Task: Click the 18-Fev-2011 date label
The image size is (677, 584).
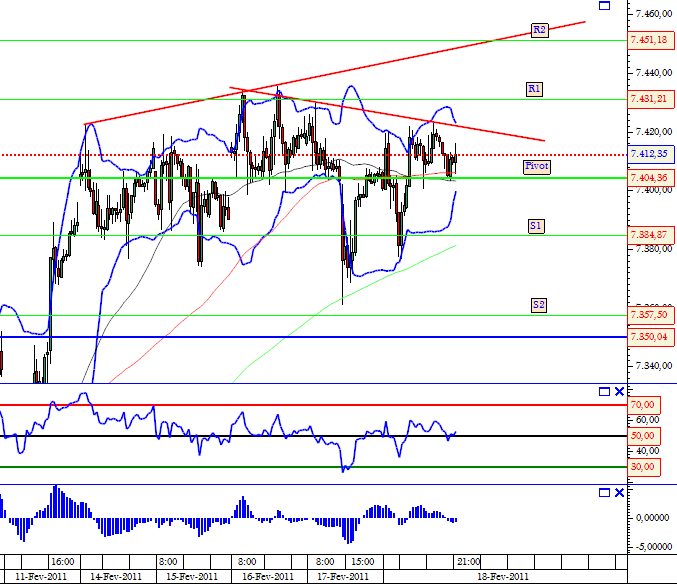Action: point(503,577)
